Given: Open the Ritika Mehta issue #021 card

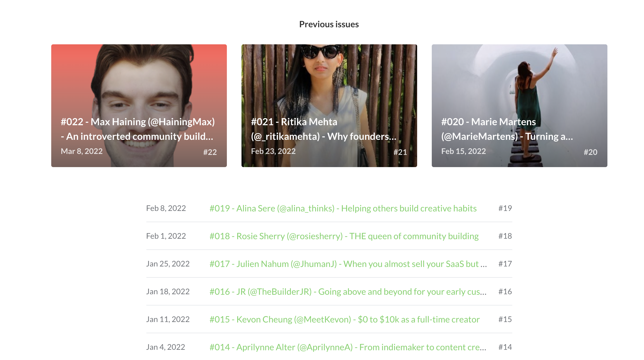Looking at the screenshot, I should pos(329,82).
